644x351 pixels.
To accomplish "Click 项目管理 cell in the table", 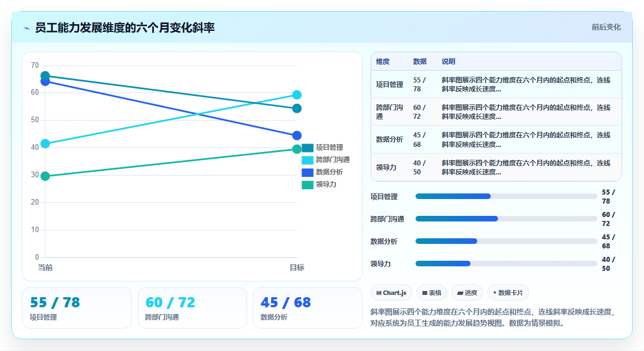I will click(389, 85).
